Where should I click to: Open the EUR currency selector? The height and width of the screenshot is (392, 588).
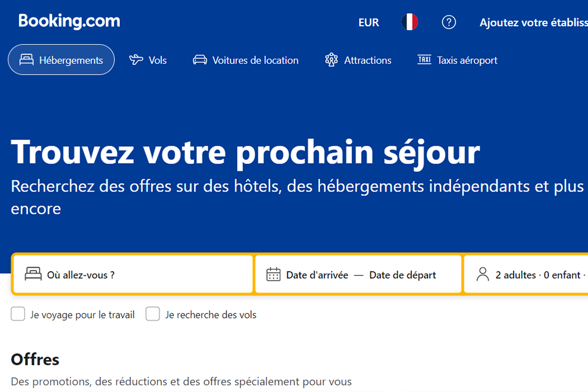(368, 22)
